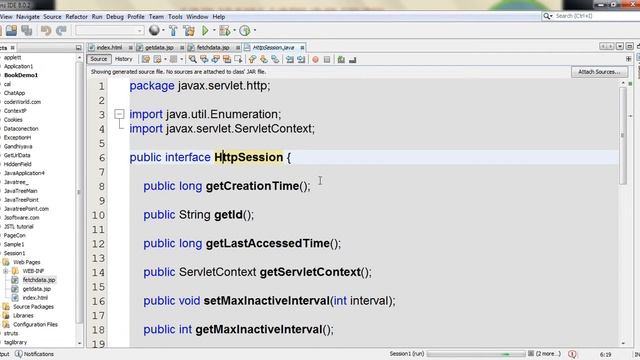Switch to the getdata.jsp tab
Image resolution: width=640 pixels, height=360 pixels.
pos(159,48)
